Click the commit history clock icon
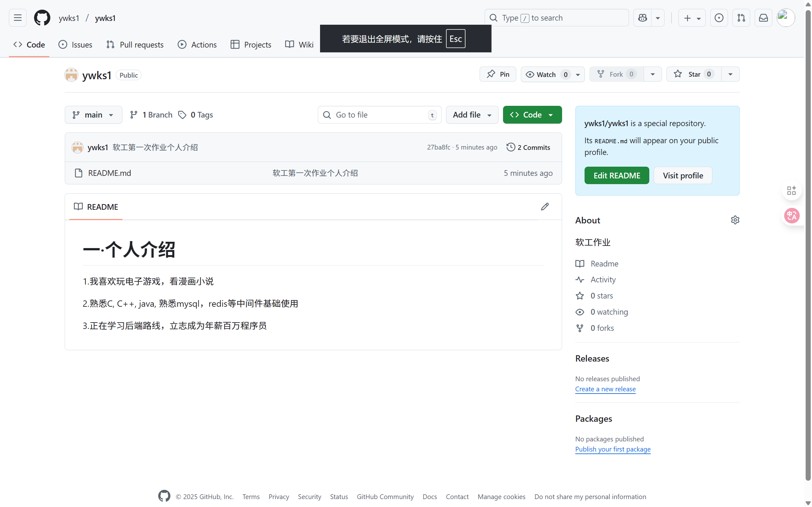Viewport: 812px width, 507px height. (510, 147)
